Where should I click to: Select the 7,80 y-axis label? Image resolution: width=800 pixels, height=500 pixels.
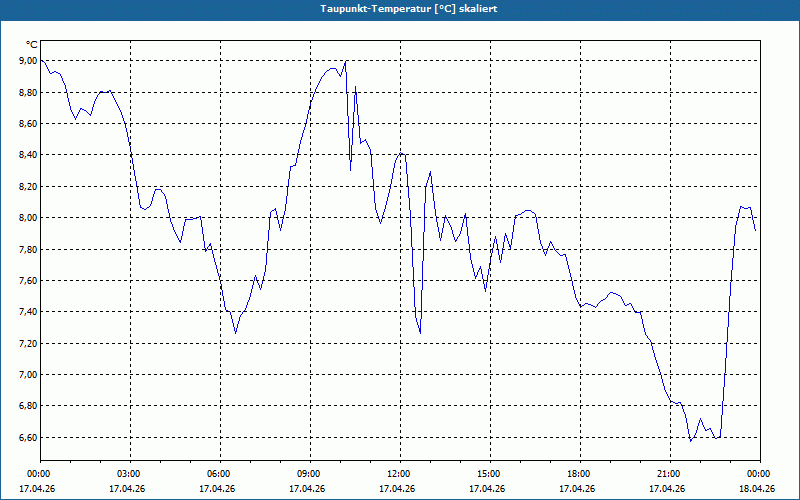[x=29, y=249]
